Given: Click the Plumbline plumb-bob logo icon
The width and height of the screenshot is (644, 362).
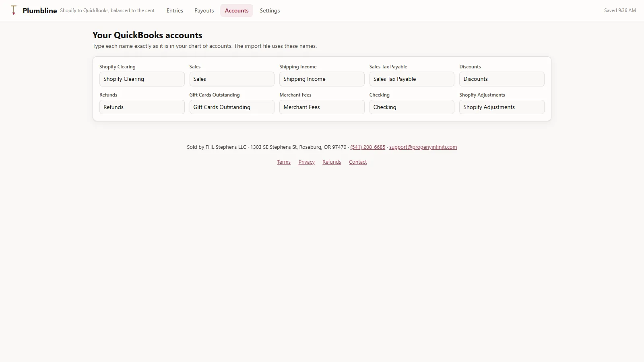Looking at the screenshot, I should (14, 10).
